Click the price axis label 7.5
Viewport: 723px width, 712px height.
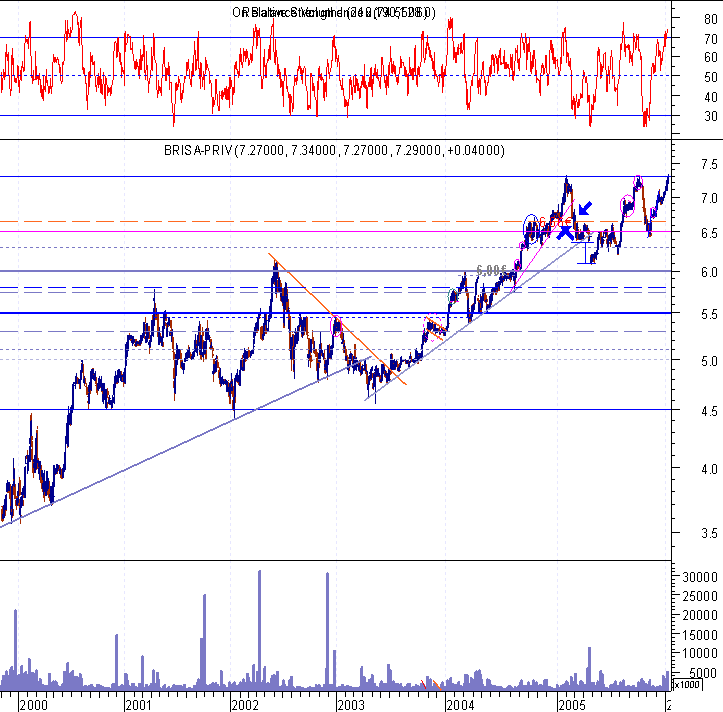709,164
